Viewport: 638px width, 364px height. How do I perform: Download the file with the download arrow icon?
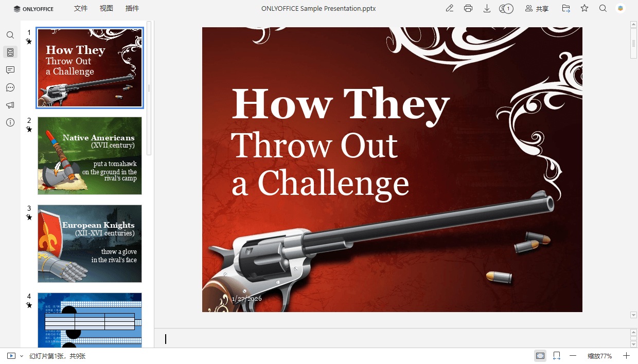(x=487, y=8)
